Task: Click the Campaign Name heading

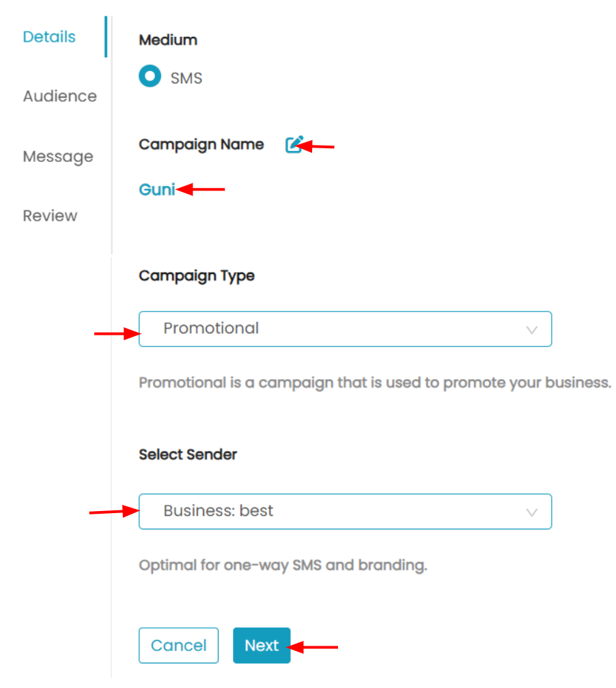Action: pos(201,144)
